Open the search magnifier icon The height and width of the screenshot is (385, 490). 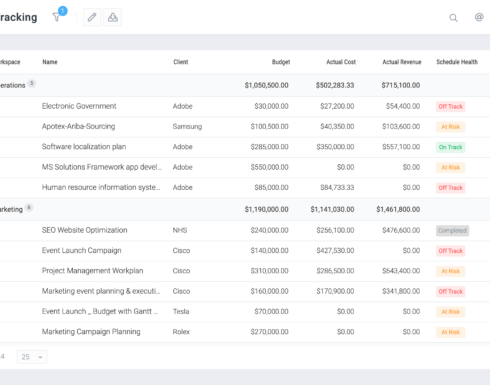point(453,18)
